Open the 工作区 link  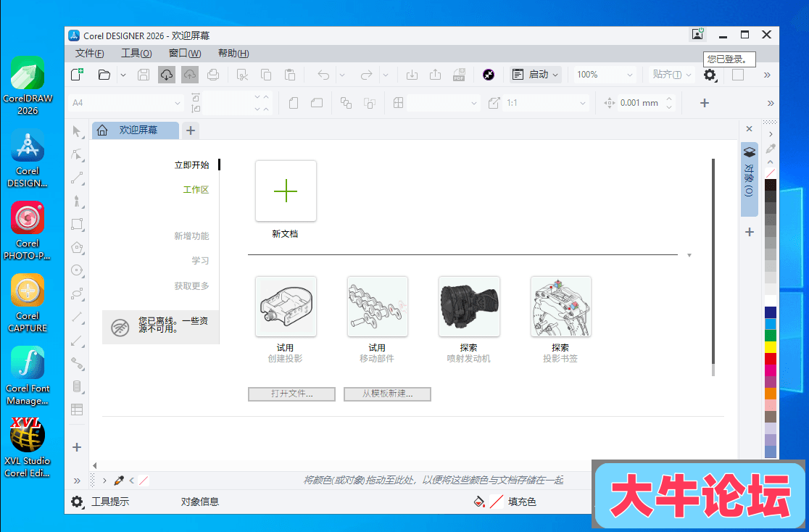click(x=196, y=190)
